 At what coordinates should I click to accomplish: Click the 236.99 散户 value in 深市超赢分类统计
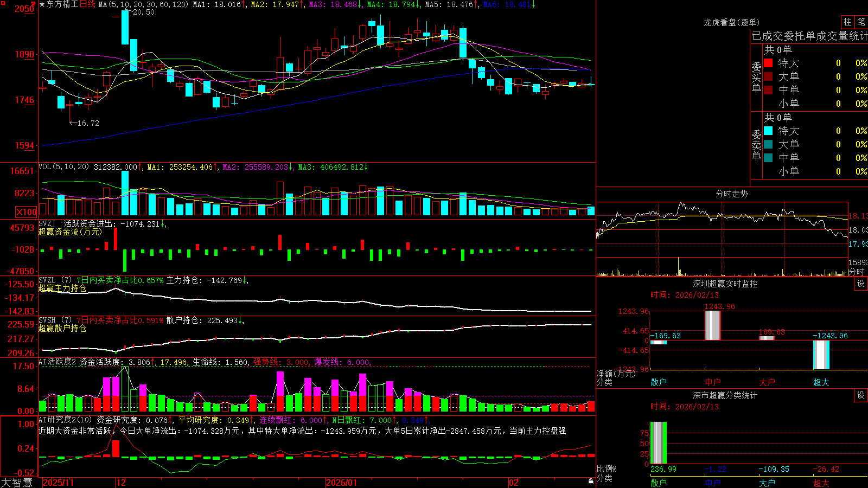pos(663,469)
